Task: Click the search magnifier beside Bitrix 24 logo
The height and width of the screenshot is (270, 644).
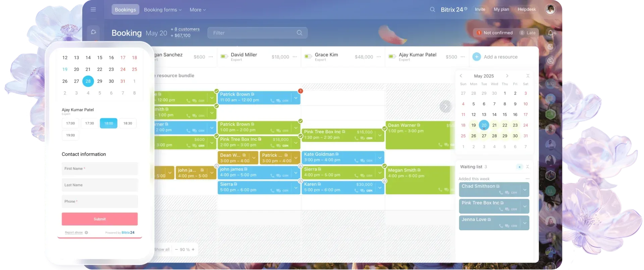Action: tap(432, 9)
